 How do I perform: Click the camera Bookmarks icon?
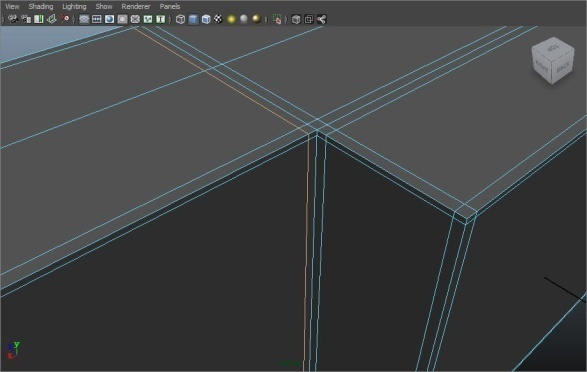coord(39,19)
